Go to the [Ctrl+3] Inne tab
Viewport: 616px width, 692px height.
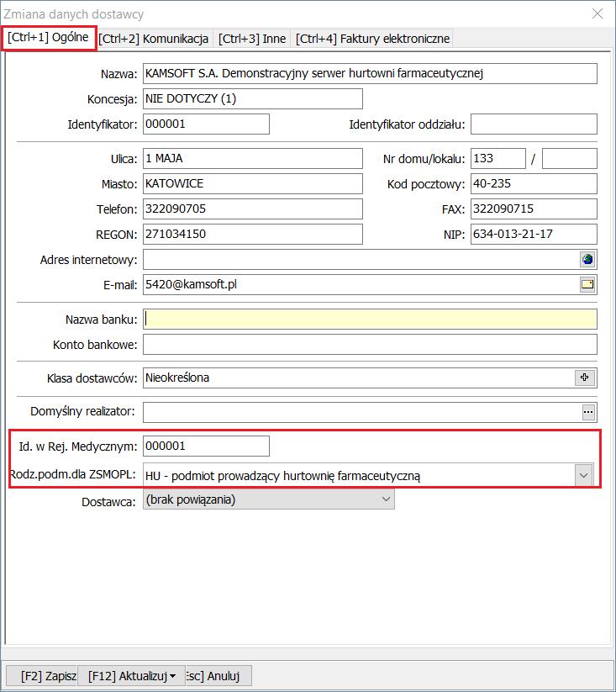(x=252, y=39)
